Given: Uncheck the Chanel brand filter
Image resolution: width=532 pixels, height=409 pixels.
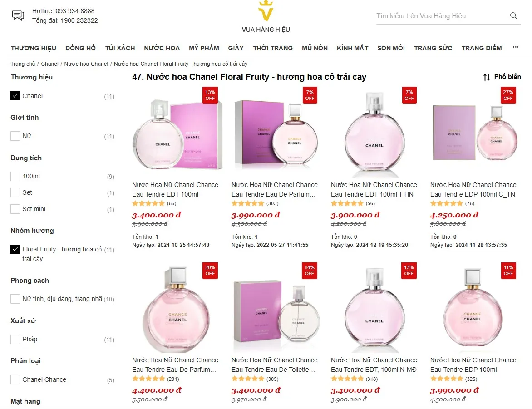Looking at the screenshot, I should pyautogui.click(x=14, y=96).
